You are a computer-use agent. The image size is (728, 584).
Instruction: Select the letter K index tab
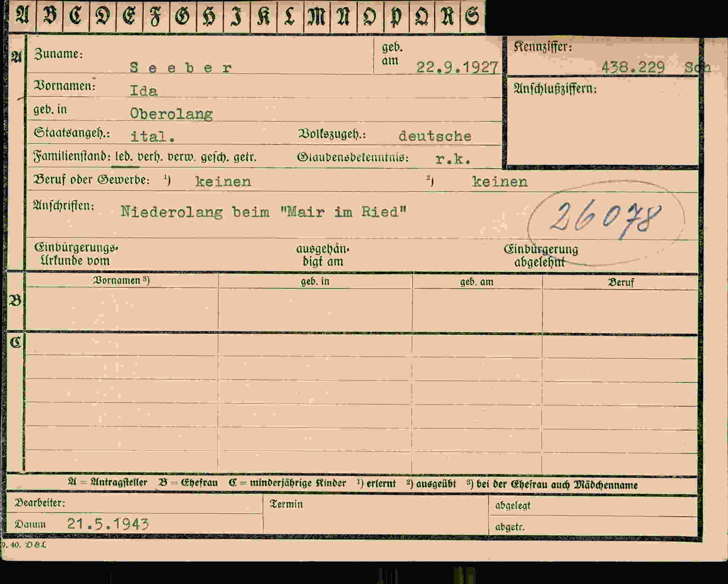[x=264, y=16]
